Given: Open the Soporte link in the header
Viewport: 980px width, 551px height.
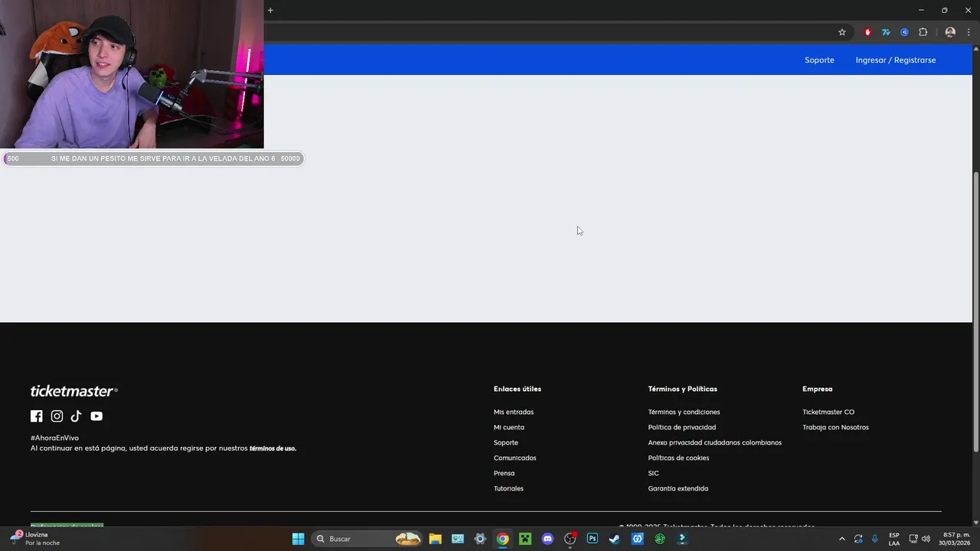Looking at the screenshot, I should pyautogui.click(x=819, y=60).
